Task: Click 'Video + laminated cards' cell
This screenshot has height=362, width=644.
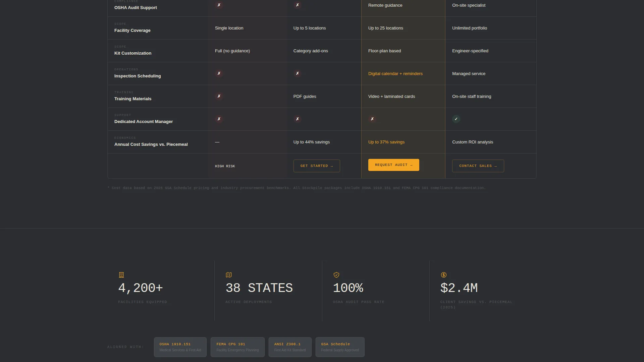Action: (391, 97)
